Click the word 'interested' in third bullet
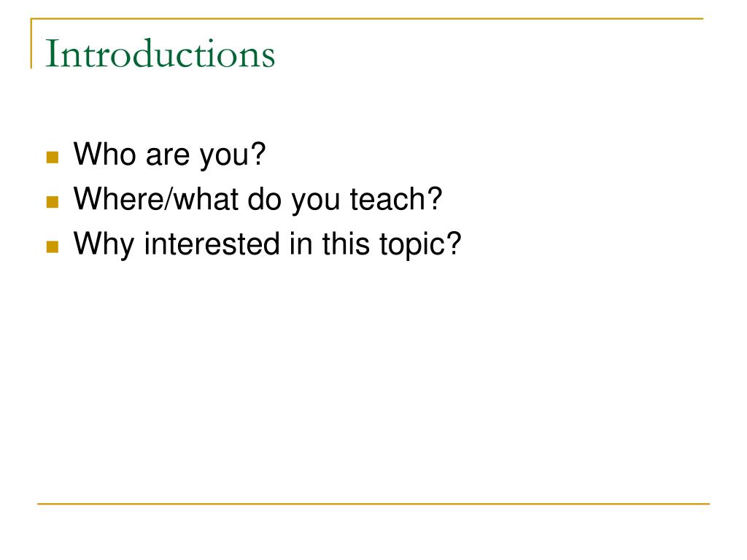This screenshot has height=560, width=747. [212, 244]
